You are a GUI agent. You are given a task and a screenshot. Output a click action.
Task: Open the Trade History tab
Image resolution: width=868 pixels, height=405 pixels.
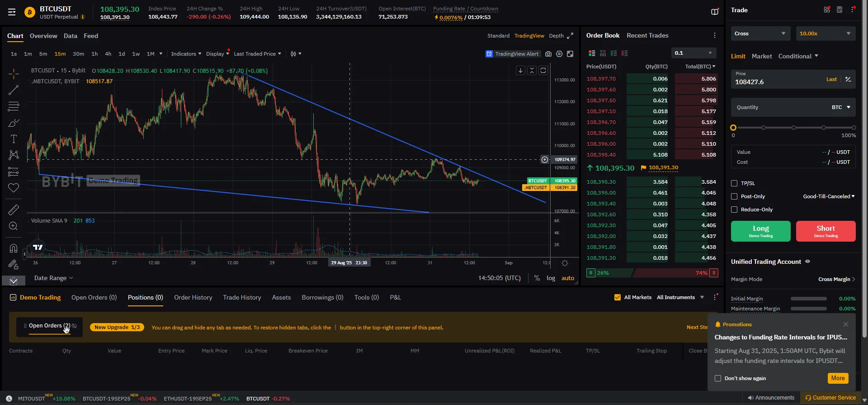[x=242, y=297]
